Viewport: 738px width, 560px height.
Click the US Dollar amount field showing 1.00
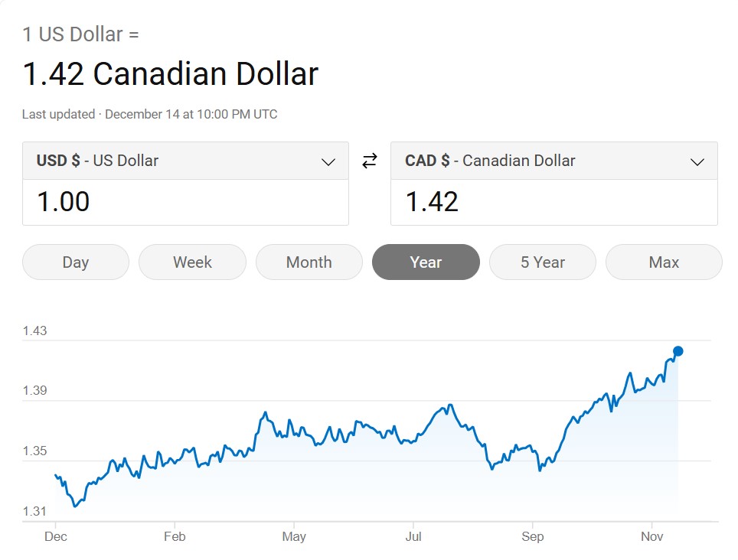click(x=185, y=202)
